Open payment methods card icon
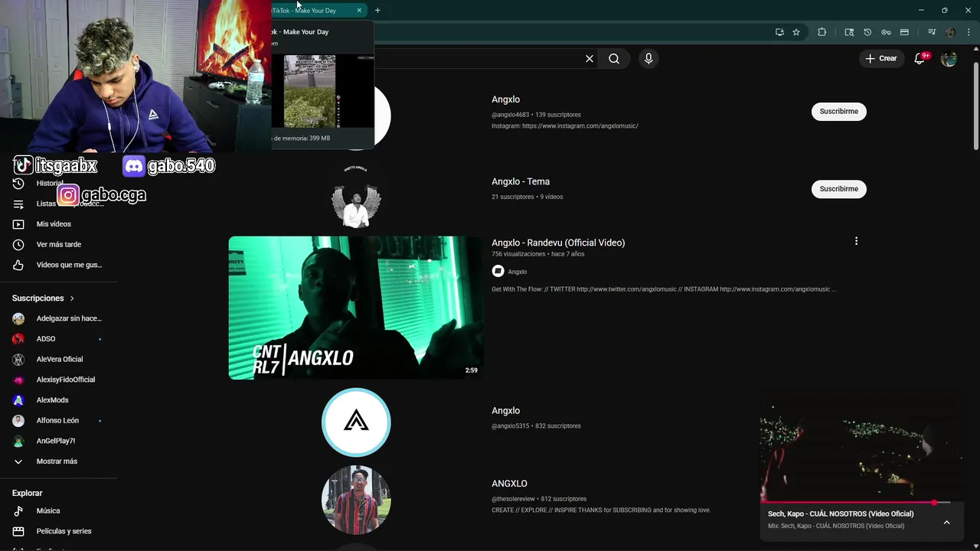 pyautogui.click(x=904, y=32)
